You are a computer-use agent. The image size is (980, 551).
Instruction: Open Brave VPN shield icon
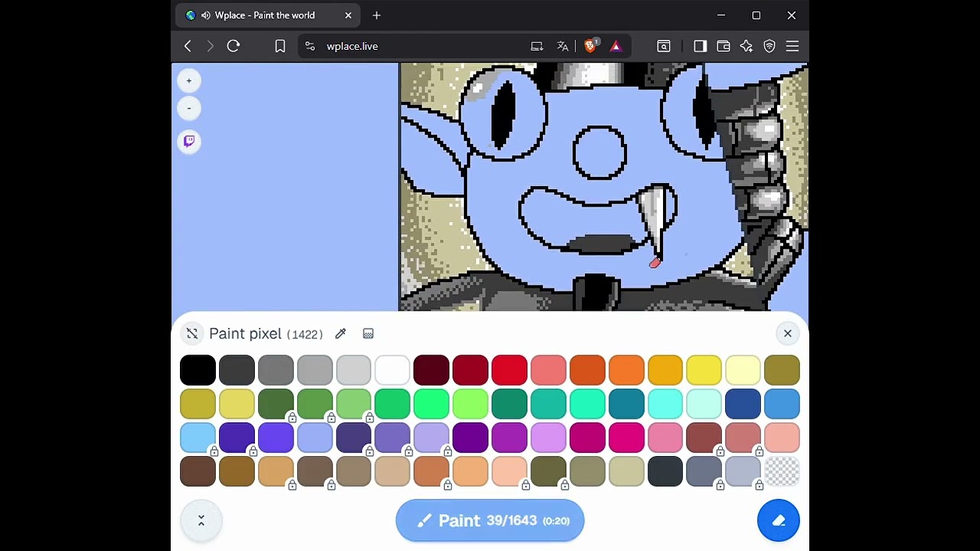coord(769,47)
